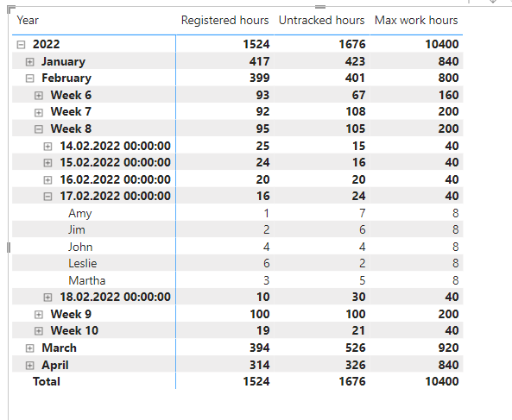Viewport: 512px width, 420px height.
Task: Click Week 7 untracked hours value 108
Action: pyautogui.click(x=355, y=111)
